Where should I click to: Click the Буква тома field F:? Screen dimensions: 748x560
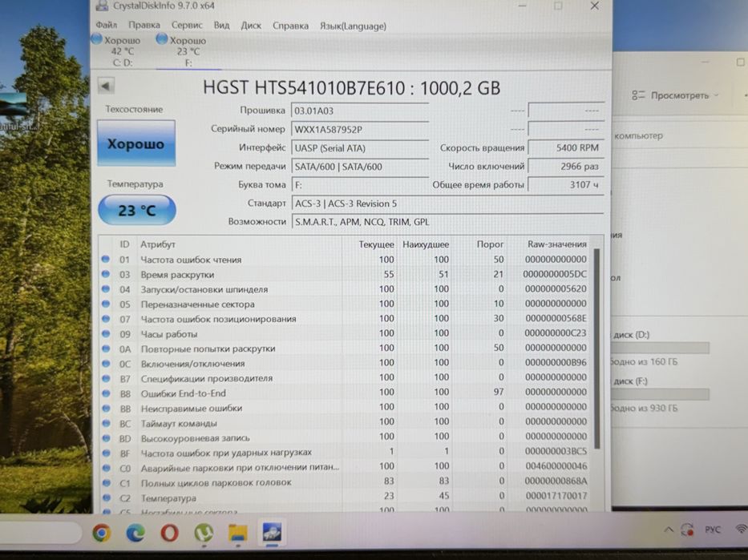tap(360, 185)
